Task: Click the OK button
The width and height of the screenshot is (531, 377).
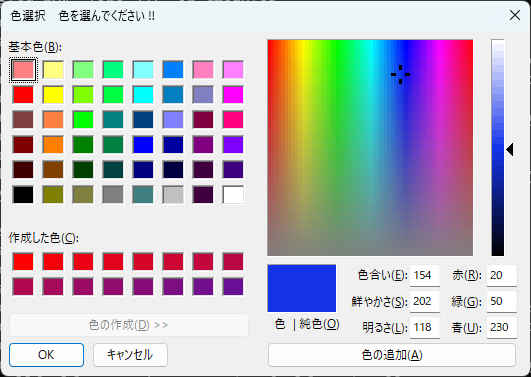Action: pyautogui.click(x=46, y=355)
